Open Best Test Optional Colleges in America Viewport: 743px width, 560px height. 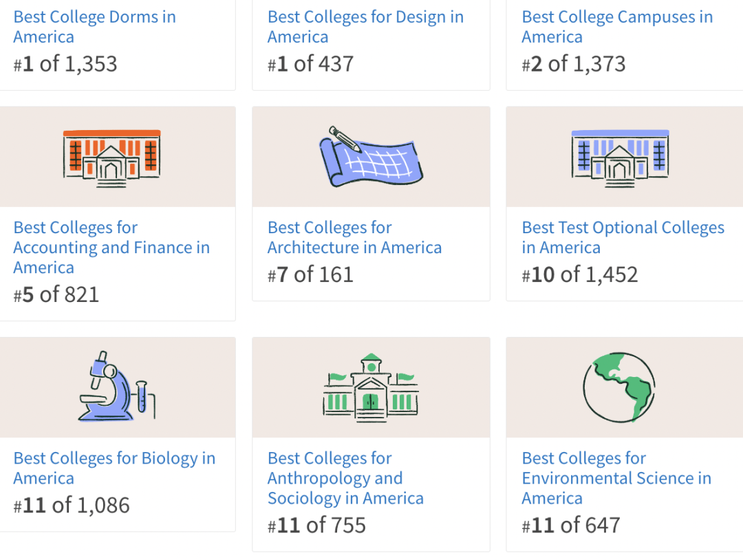pos(623,237)
